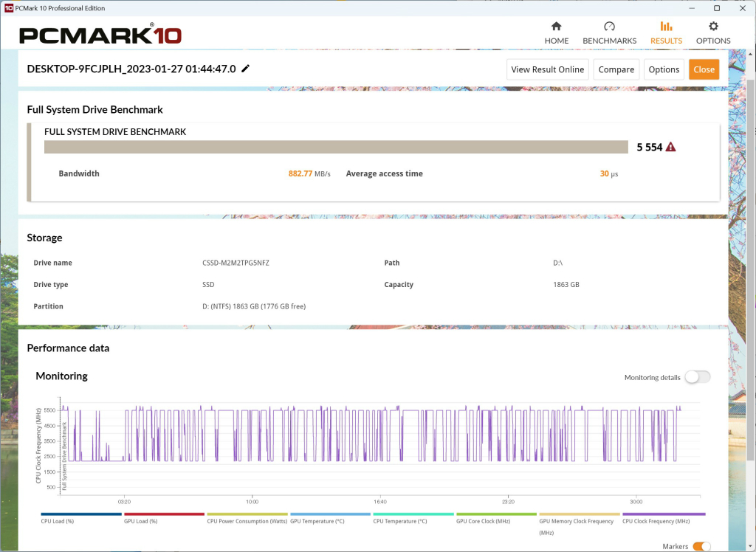Click the result name DESKTOP-9FCJPLH text

(131, 69)
